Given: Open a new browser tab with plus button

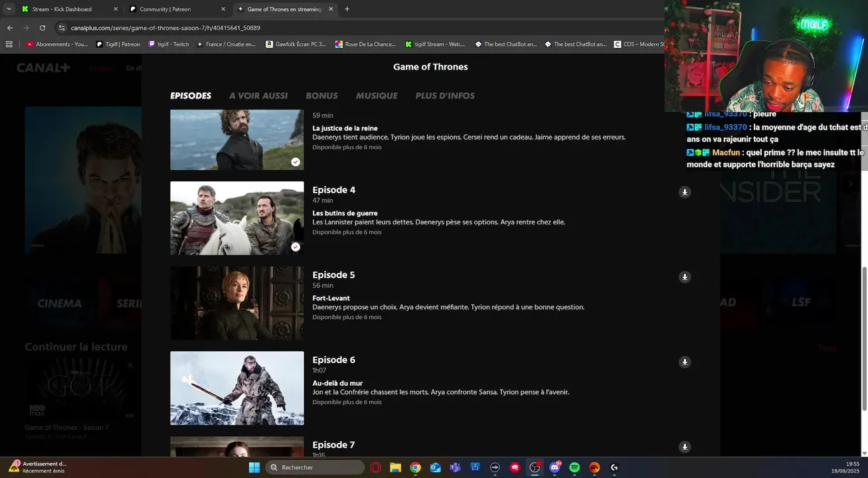Looking at the screenshot, I should (347, 9).
